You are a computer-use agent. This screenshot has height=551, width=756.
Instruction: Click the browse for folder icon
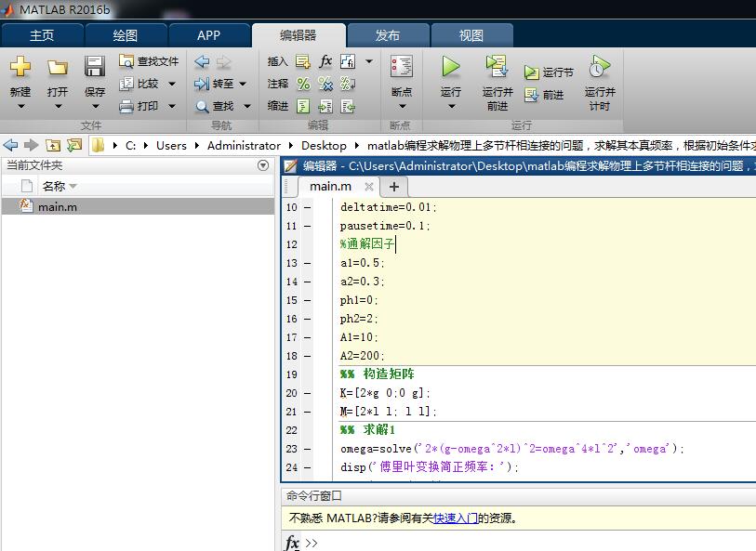point(74,145)
